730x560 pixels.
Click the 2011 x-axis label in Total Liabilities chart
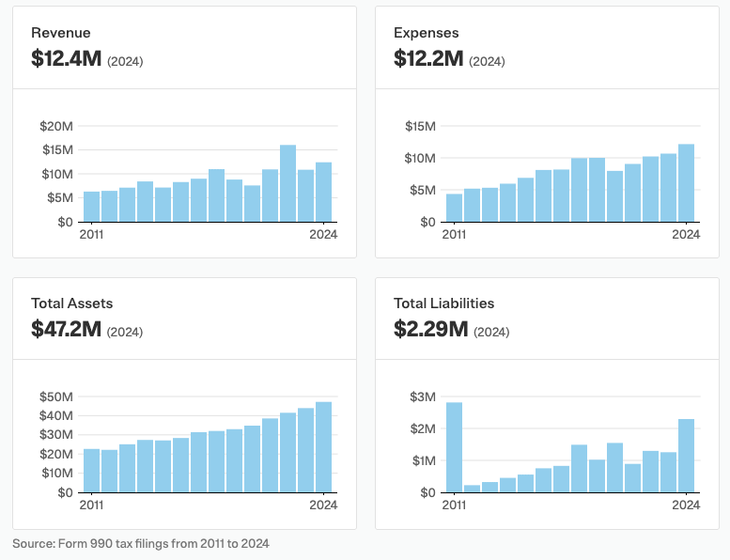tap(454, 506)
